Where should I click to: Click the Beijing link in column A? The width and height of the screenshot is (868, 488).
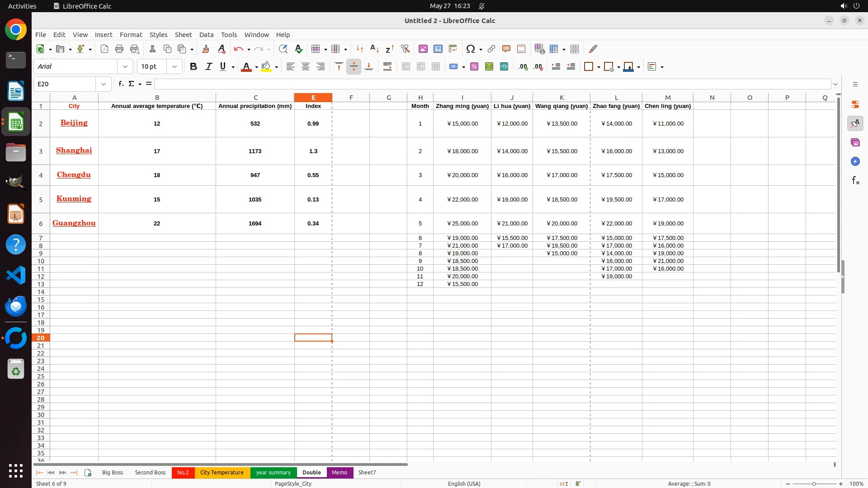(x=74, y=123)
